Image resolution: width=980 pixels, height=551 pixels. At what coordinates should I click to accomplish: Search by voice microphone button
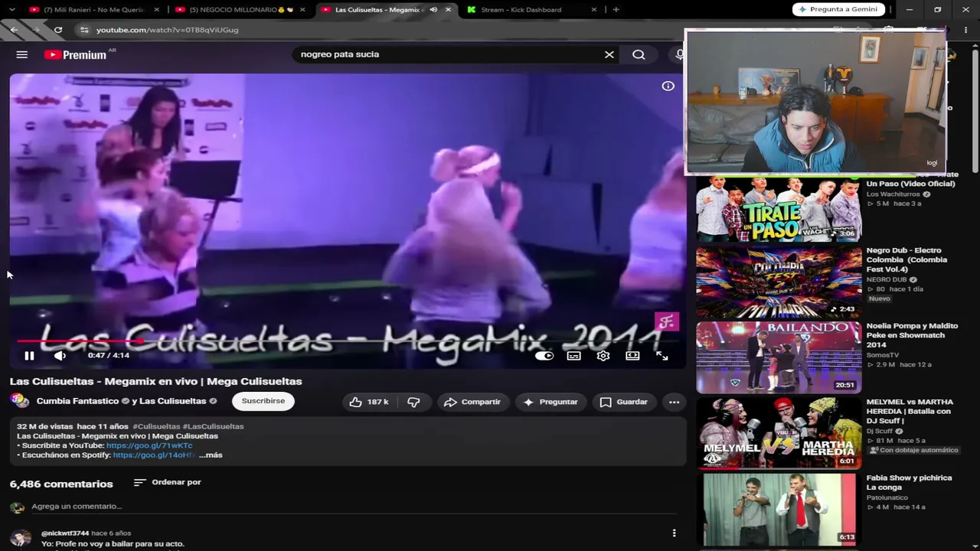[678, 54]
